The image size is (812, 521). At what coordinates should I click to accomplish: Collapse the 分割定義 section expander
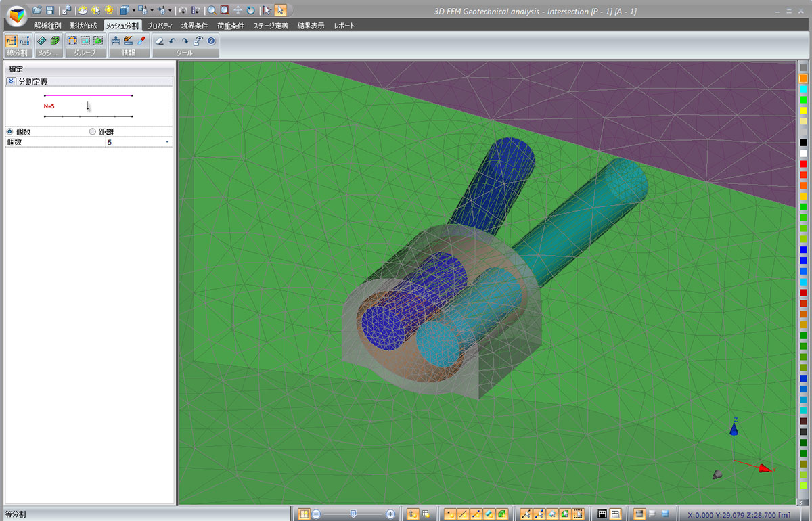pos(11,81)
